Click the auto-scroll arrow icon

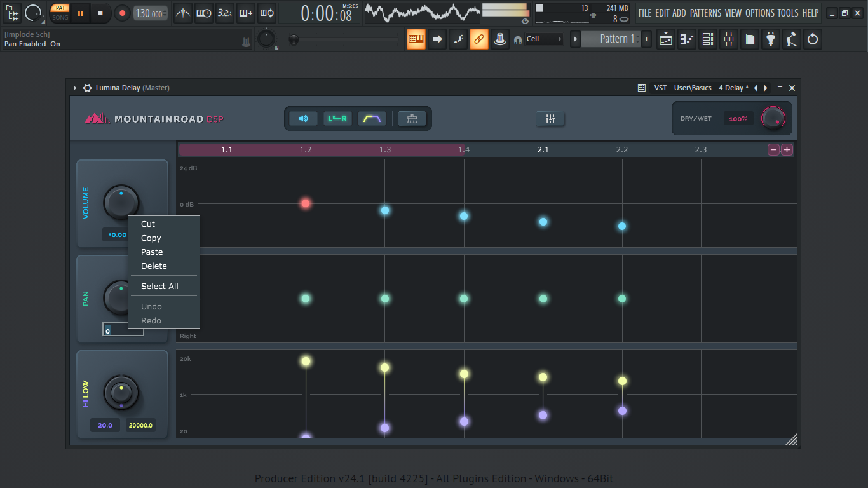[x=437, y=39]
